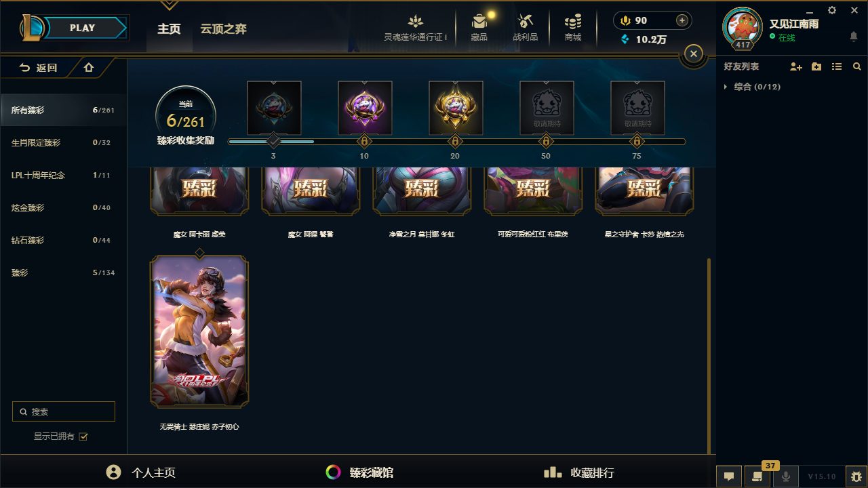Click the chat bubble icon
Image resolution: width=868 pixels, height=488 pixels.
coord(729,476)
